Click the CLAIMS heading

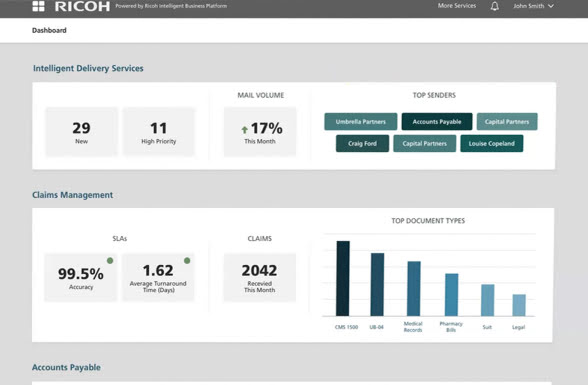260,238
